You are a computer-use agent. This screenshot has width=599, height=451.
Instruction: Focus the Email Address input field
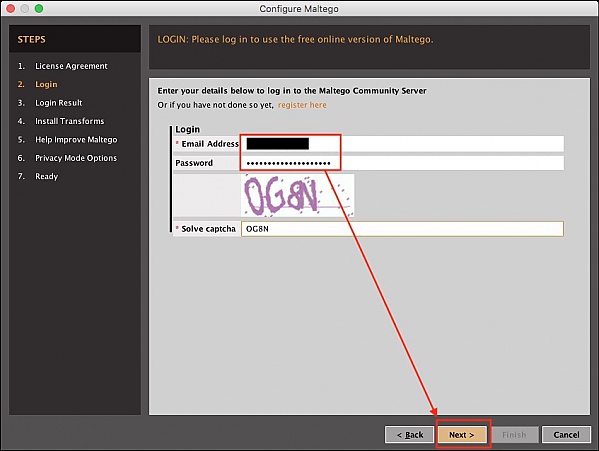[402, 144]
